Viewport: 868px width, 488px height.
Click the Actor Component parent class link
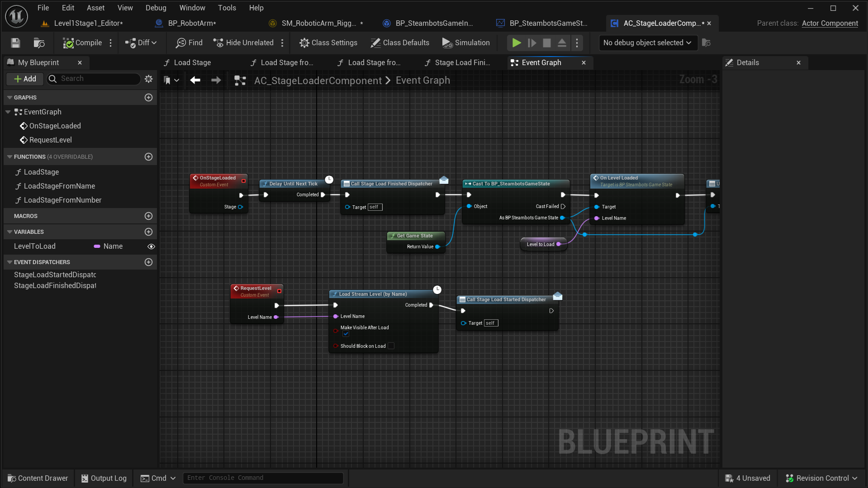830,23
